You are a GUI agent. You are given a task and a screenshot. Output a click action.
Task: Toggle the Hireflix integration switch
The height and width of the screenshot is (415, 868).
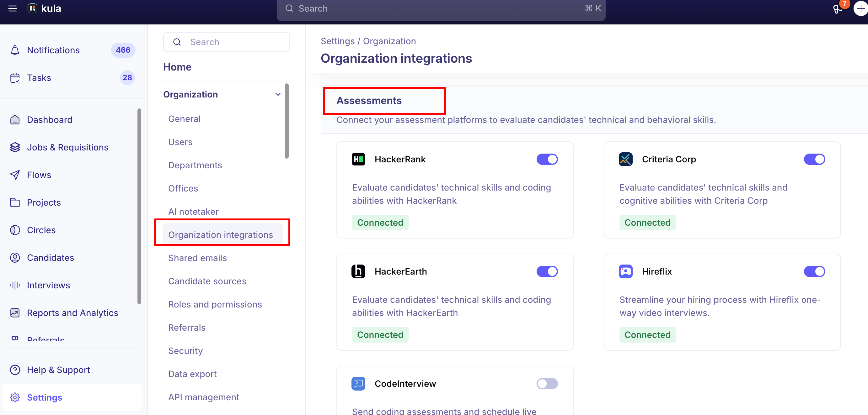(814, 271)
